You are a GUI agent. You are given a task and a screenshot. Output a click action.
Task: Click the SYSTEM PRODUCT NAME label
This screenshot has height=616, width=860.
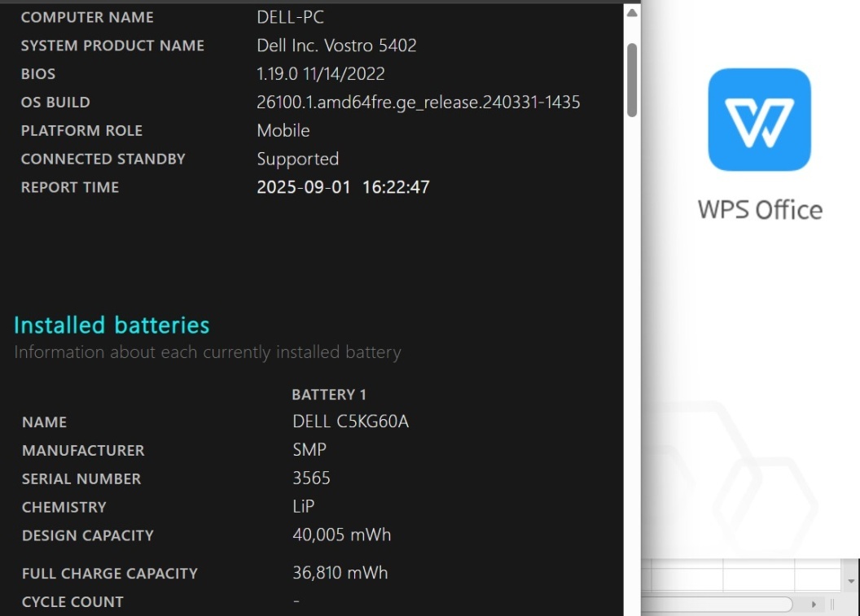[112, 46]
